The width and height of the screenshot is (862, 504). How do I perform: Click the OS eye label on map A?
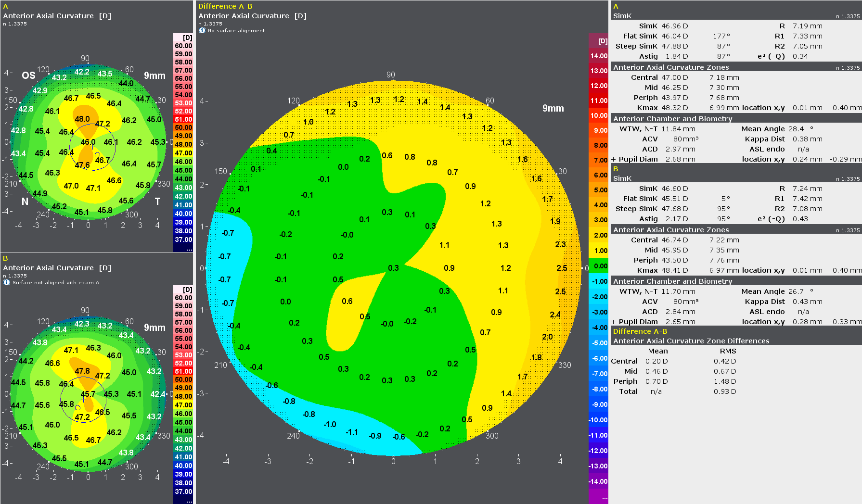coord(28,76)
